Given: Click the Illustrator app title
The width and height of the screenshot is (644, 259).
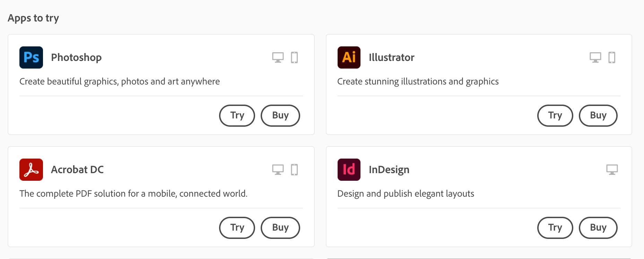Looking at the screenshot, I should click(x=392, y=57).
